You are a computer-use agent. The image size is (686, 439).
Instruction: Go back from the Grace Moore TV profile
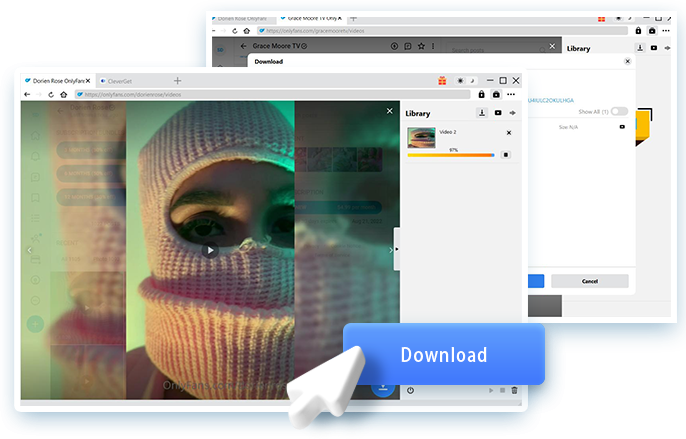[244, 46]
